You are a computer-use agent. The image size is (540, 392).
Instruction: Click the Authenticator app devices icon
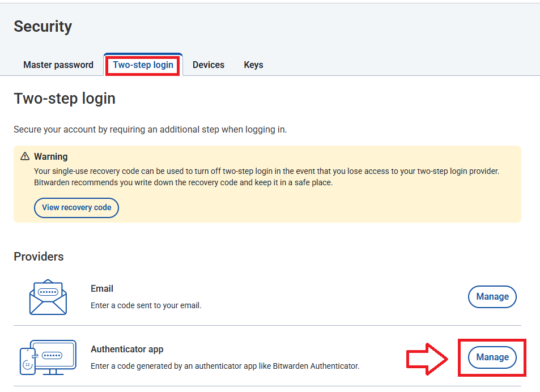(x=48, y=357)
